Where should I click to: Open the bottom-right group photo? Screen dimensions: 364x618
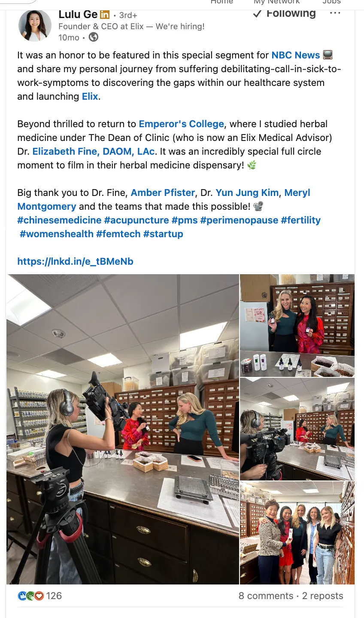tap(297, 533)
